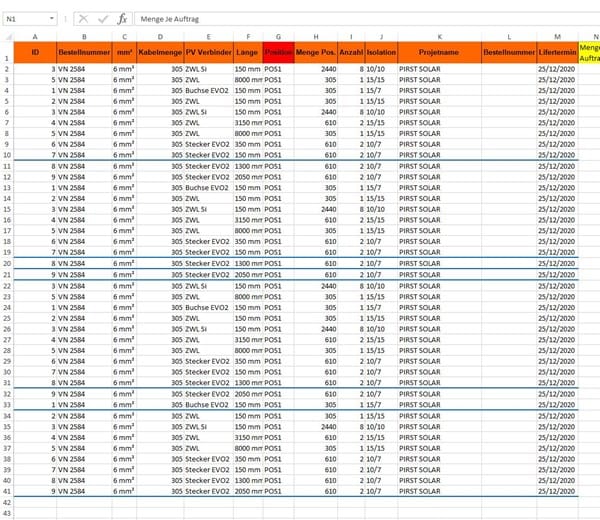Click the orange Projetname header cell
600x520 pixels.
[439, 50]
